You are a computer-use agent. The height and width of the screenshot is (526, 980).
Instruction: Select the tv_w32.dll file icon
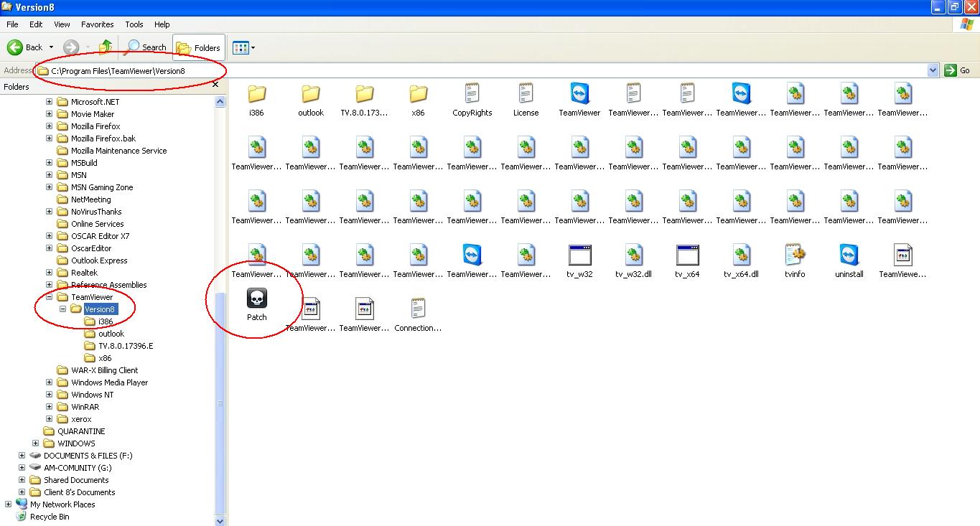(x=633, y=255)
